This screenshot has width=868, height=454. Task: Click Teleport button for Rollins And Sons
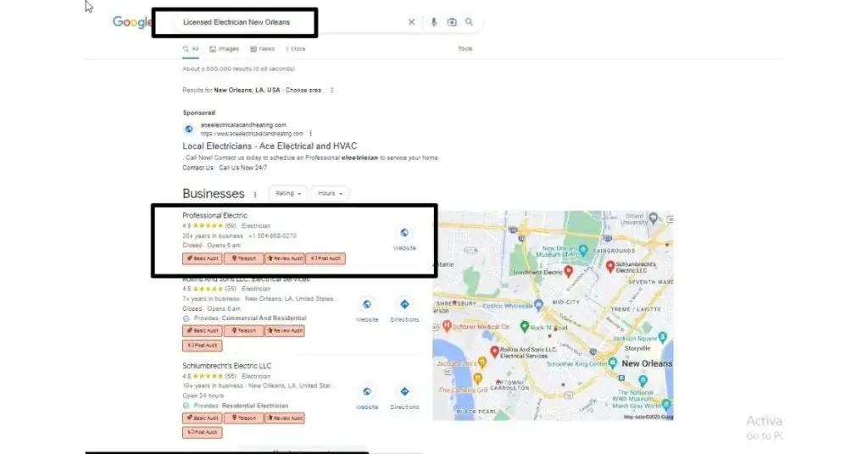point(243,330)
